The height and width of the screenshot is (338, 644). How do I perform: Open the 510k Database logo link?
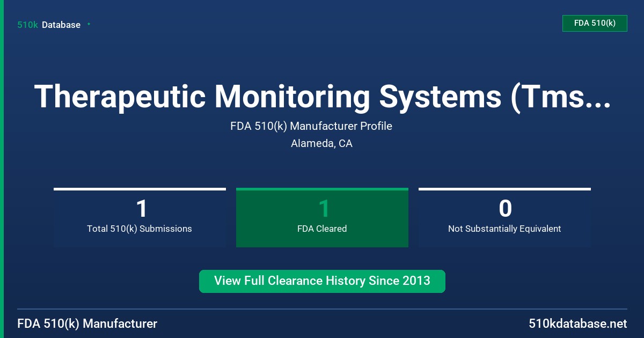(49, 25)
